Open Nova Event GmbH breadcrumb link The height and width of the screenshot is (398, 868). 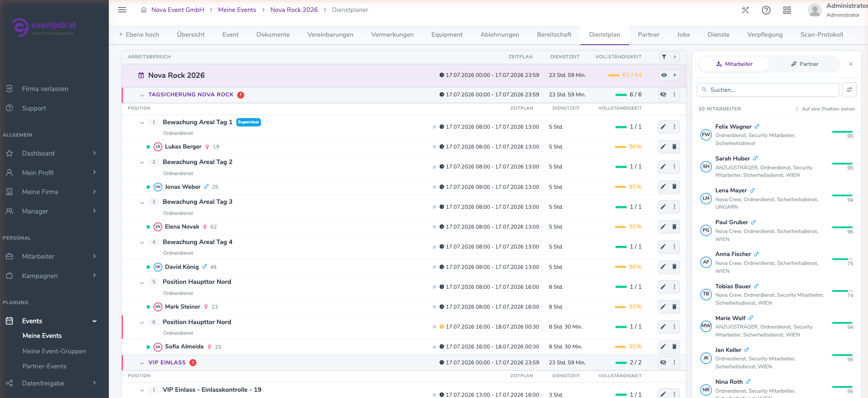(177, 10)
